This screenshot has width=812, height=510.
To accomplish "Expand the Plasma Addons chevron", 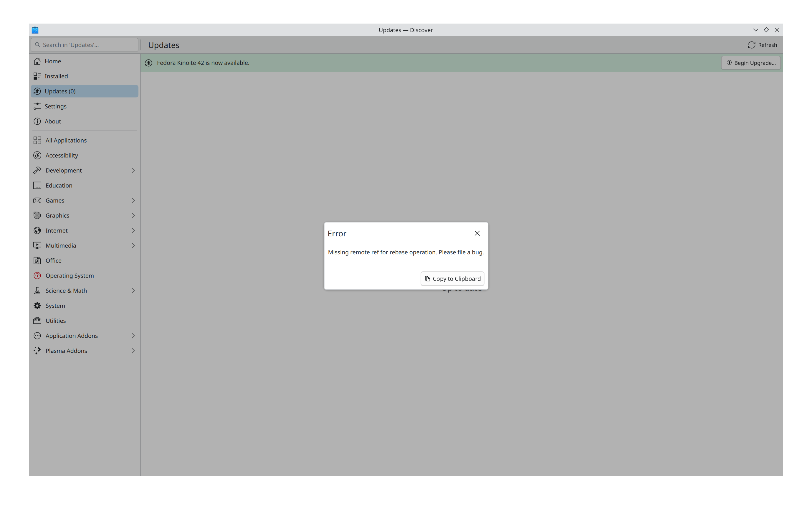I will coord(133,351).
